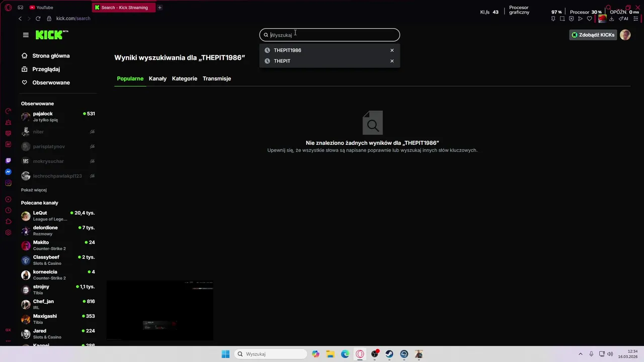Open the user profile avatar menu
This screenshot has width=644, height=362.
pyautogui.click(x=625, y=35)
